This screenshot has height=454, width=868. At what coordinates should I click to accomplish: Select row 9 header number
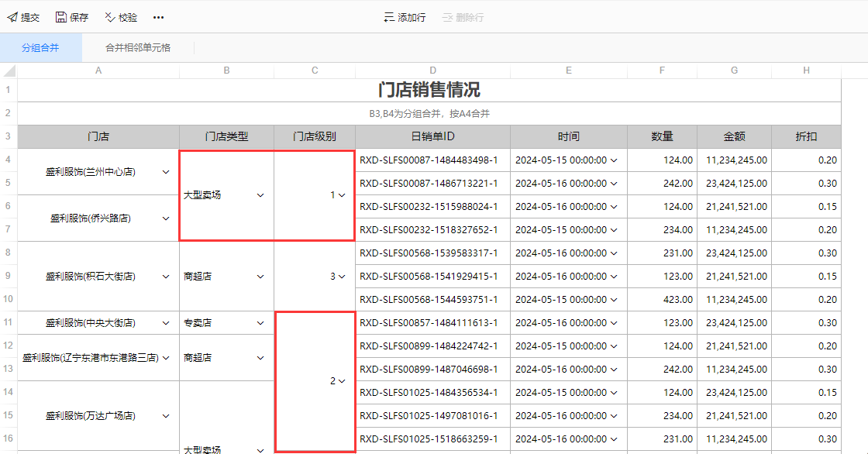click(9, 276)
